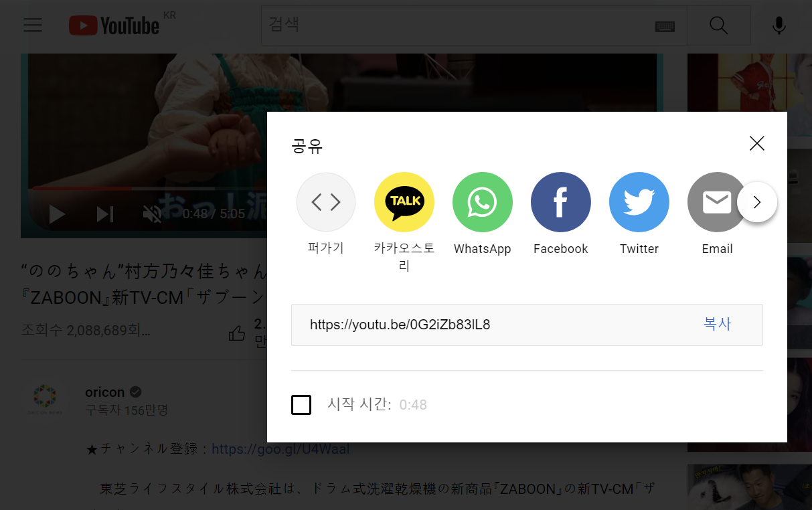Click the magnifier search button
The image size is (812, 510).
(719, 25)
